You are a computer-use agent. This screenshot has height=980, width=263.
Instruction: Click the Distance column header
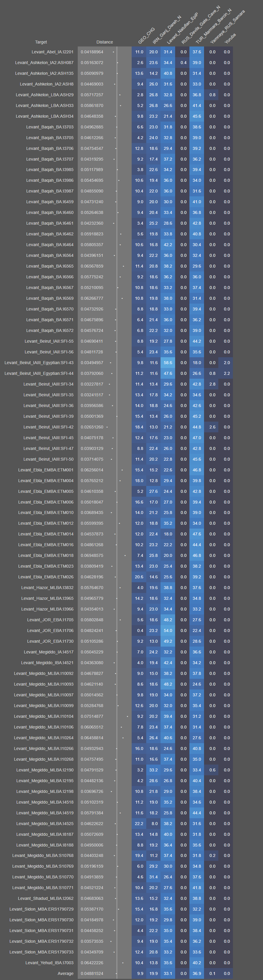[x=105, y=42]
